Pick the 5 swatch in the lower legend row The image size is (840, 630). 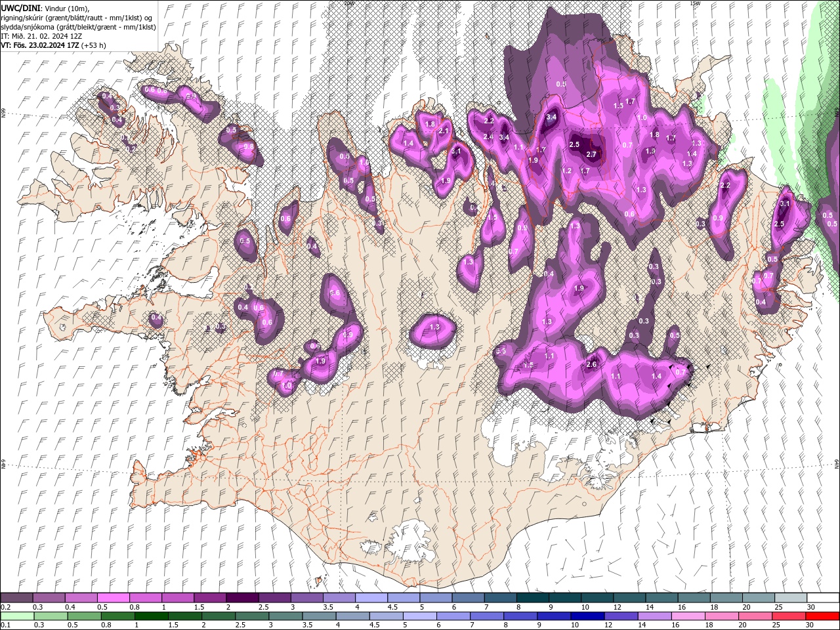click(420, 616)
